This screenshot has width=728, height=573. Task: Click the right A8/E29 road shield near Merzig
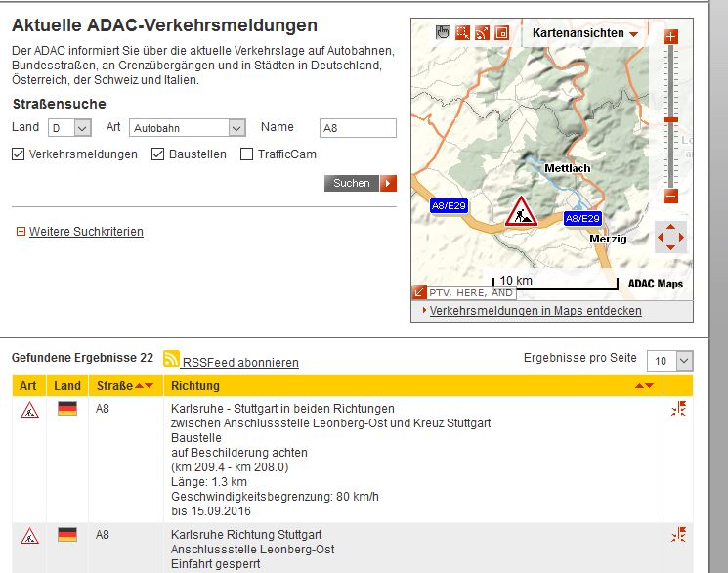click(582, 218)
